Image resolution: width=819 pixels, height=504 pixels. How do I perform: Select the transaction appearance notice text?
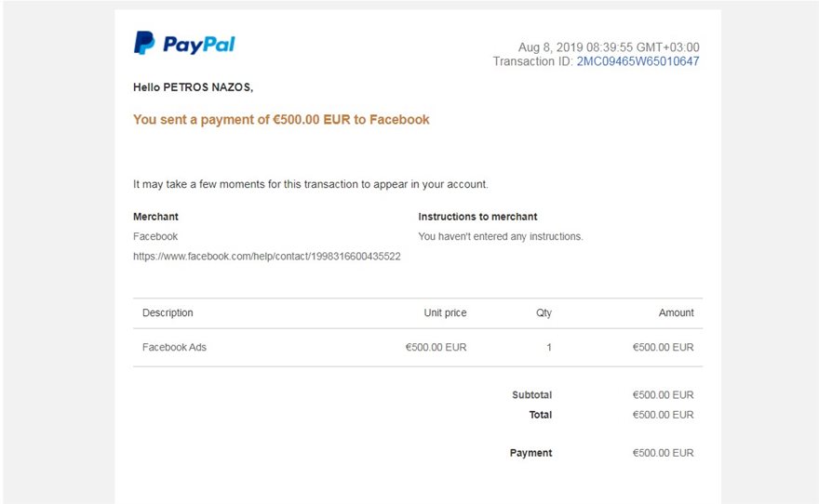pyautogui.click(x=310, y=184)
